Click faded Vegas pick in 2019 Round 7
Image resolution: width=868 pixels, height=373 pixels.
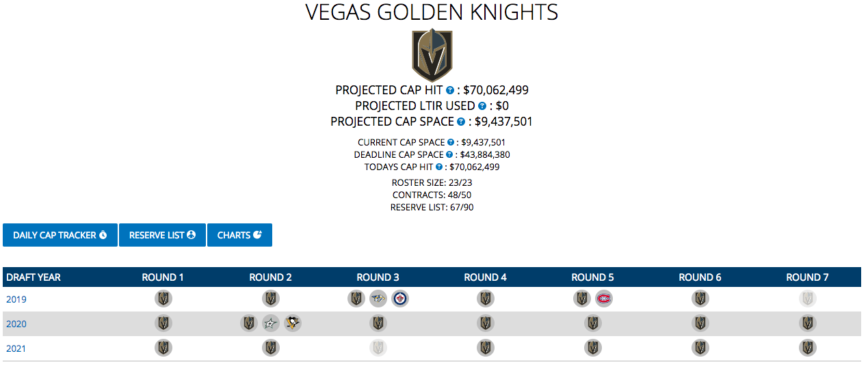click(808, 299)
